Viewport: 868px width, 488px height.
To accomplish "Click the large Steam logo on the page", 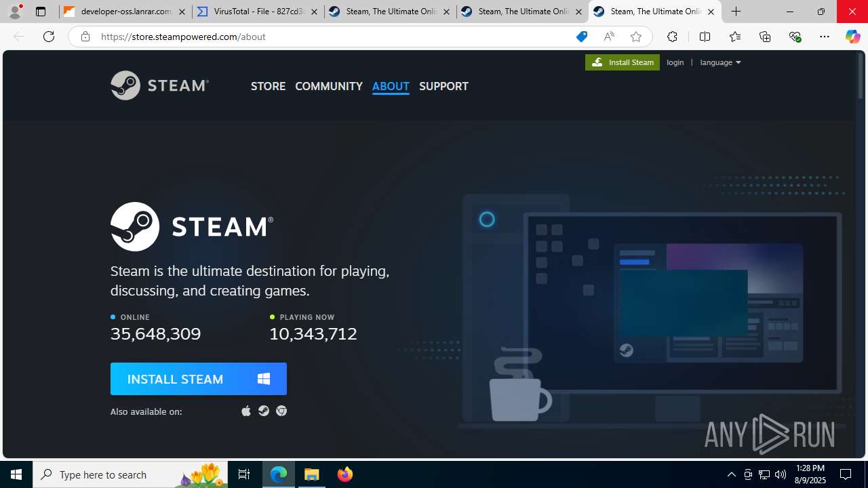I will pyautogui.click(x=192, y=226).
